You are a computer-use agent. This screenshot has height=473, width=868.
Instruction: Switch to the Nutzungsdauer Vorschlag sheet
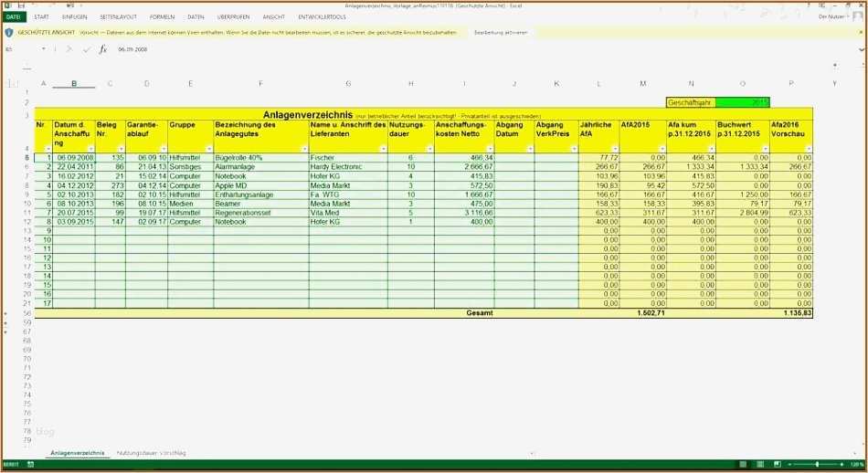[x=151, y=453]
